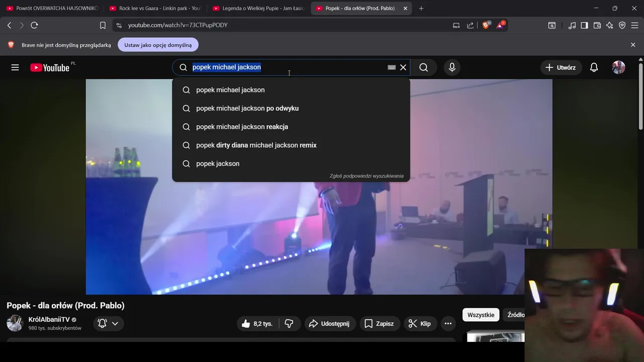
Task: Click 'Ustaw jako opcję domyślną' button
Action: click(x=158, y=45)
